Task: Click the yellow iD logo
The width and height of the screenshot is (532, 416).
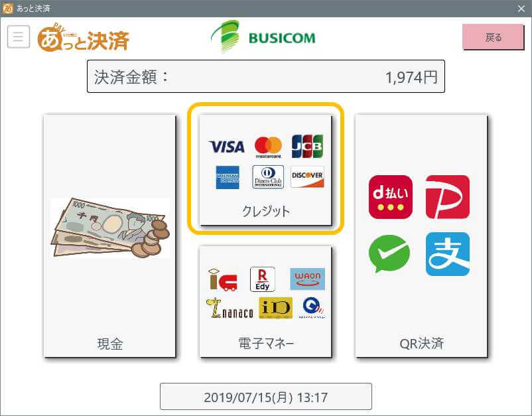Action: [x=275, y=308]
